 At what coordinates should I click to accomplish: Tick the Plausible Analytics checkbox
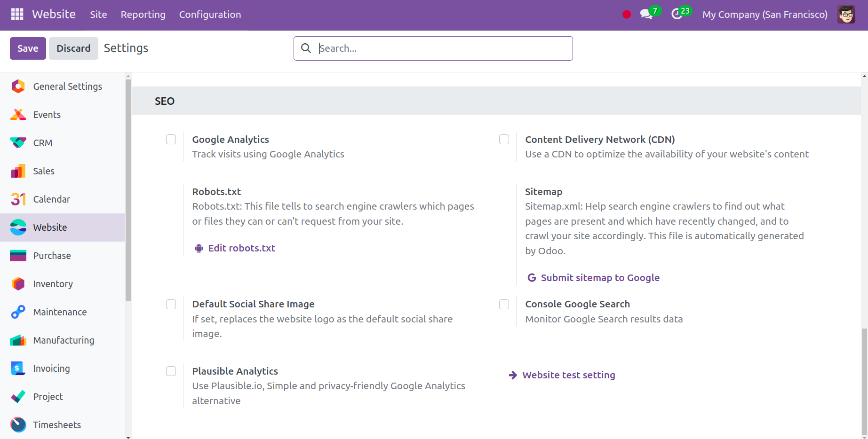[x=171, y=371]
